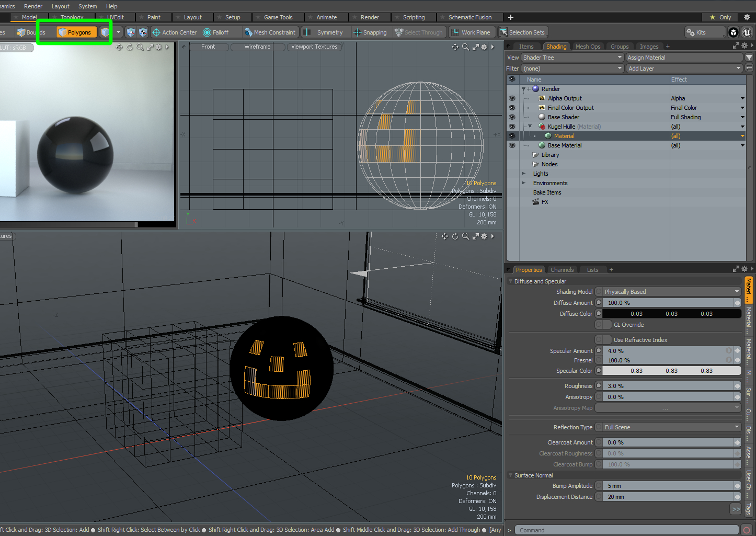Image resolution: width=756 pixels, height=536 pixels.
Task: Open the View Shader Tree dropdown
Action: (572, 58)
